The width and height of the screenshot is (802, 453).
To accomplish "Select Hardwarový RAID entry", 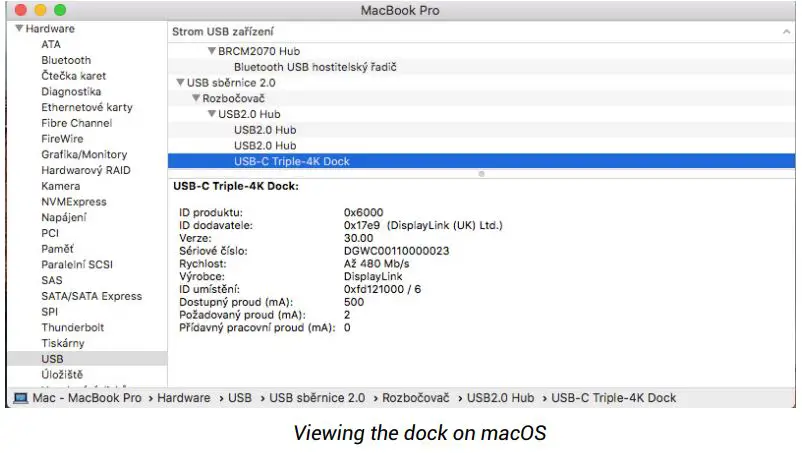I will (86, 170).
